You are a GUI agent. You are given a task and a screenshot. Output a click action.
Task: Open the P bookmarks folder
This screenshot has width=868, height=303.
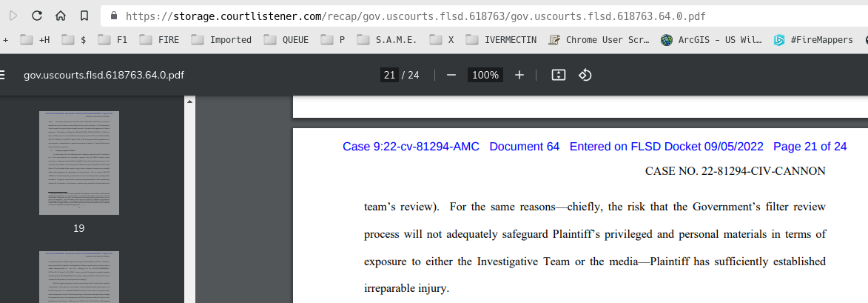(333, 40)
